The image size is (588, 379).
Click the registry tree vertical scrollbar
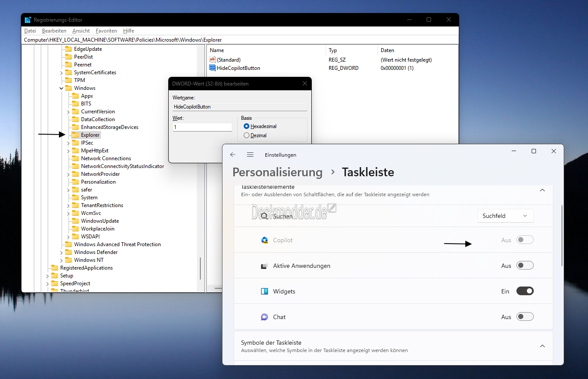(200, 268)
